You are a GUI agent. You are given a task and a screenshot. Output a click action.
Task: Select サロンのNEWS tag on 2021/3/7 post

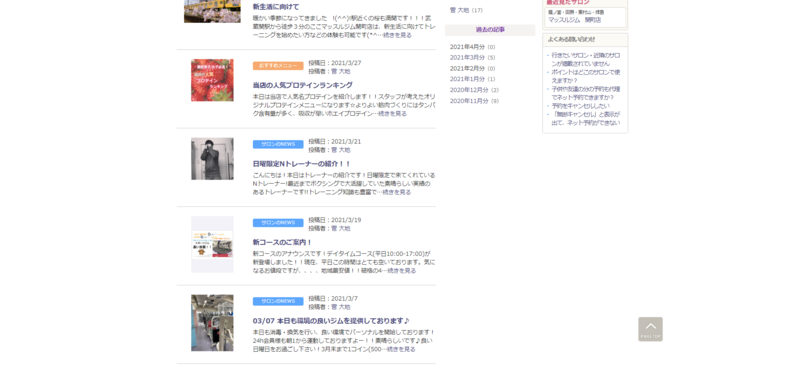pos(278,302)
